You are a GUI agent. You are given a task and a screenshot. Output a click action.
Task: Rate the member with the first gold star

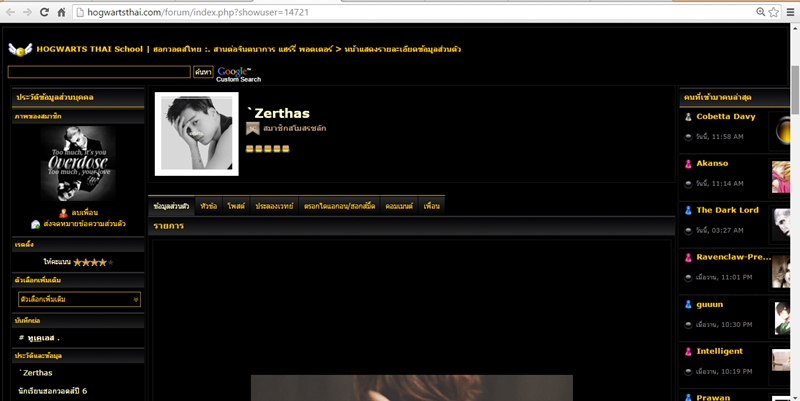[77, 263]
